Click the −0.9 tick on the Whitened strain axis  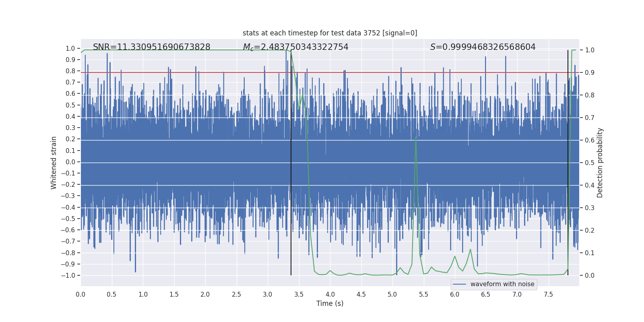coord(68,264)
